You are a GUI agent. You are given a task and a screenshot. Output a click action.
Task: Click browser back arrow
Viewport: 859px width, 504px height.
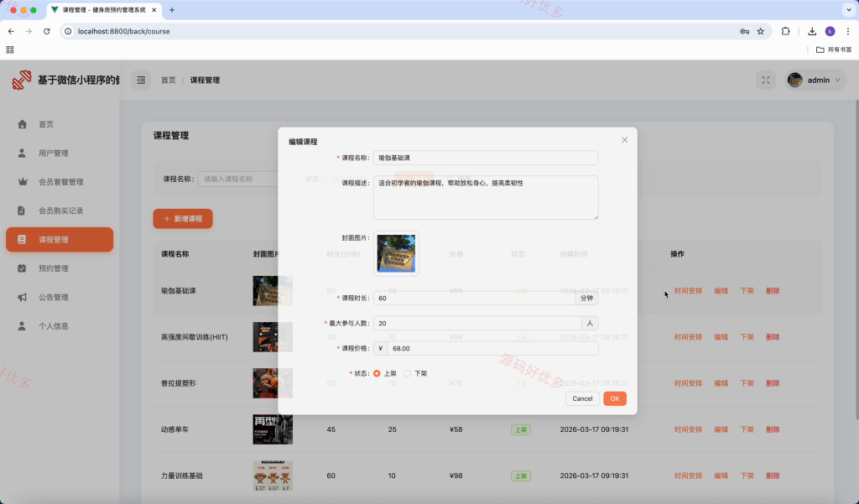(11, 31)
